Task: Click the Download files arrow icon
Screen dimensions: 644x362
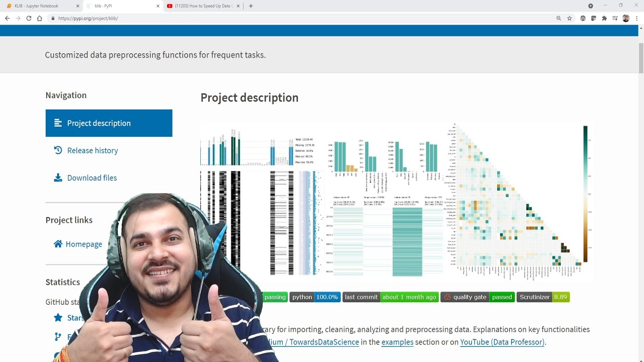Action: click(x=58, y=177)
